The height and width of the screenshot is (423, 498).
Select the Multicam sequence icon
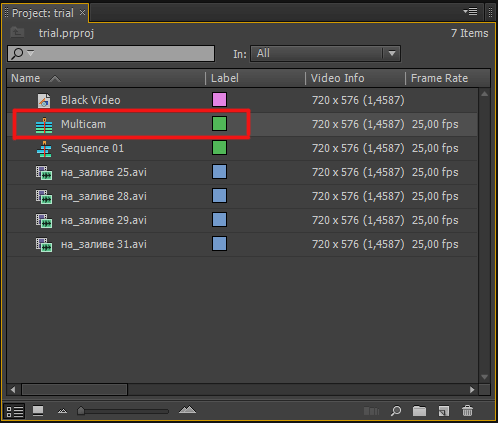tap(44, 125)
